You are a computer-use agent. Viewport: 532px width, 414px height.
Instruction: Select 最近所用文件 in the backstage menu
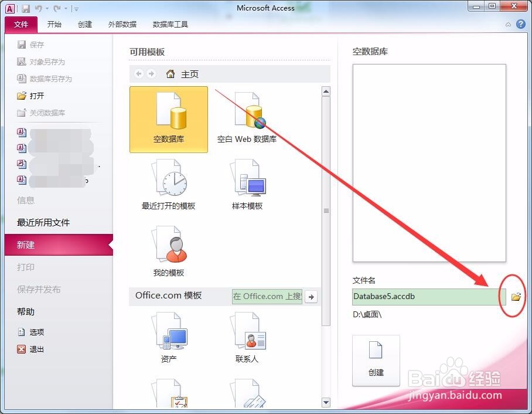[43, 223]
